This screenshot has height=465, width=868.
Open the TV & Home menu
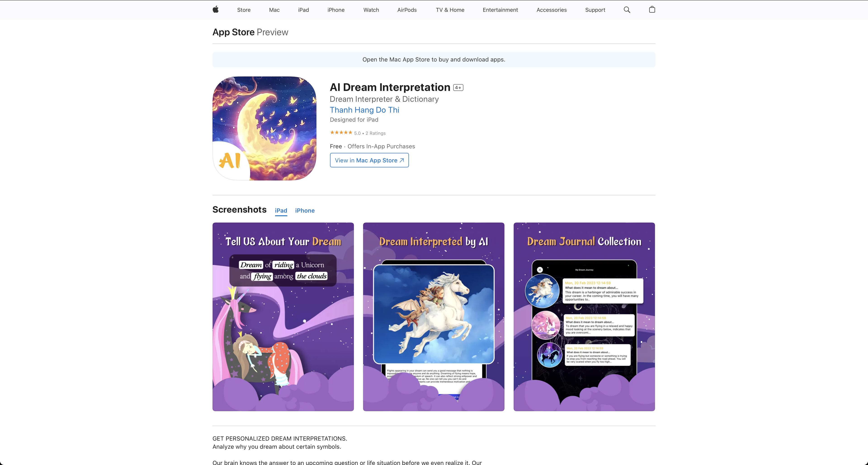450,10
